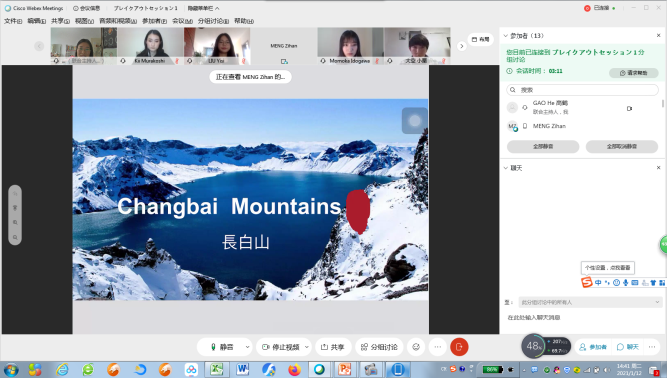This screenshot has height=378, width=667.
Task: Click the 布局 layout icon above video strip
Action: tap(481, 39)
